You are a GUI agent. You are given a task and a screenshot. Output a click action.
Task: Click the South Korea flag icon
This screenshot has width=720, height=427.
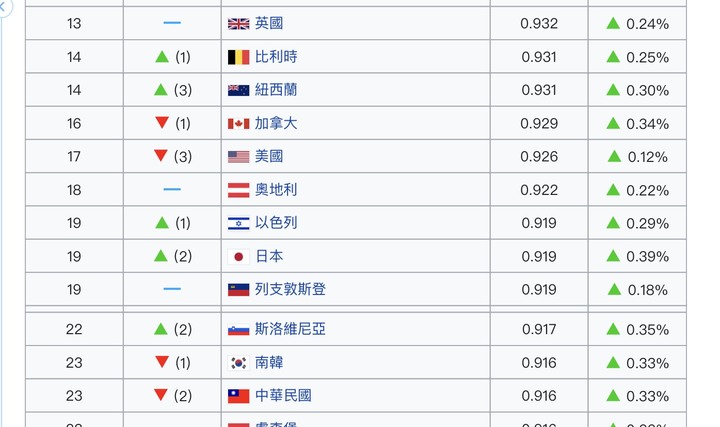point(238,363)
